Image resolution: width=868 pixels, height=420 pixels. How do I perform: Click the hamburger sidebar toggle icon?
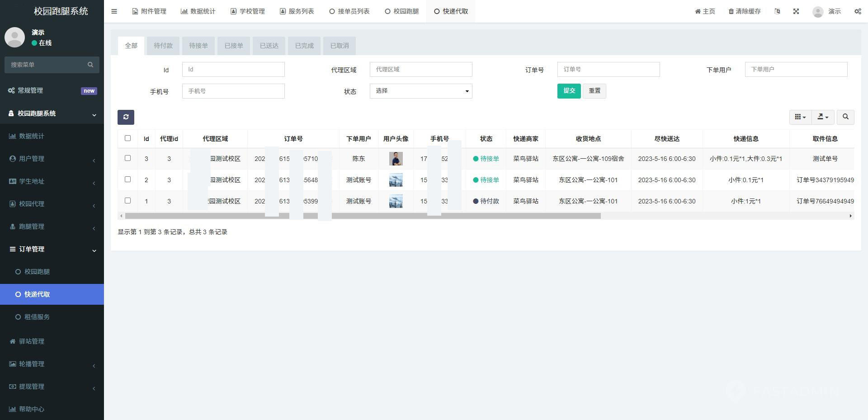click(114, 11)
